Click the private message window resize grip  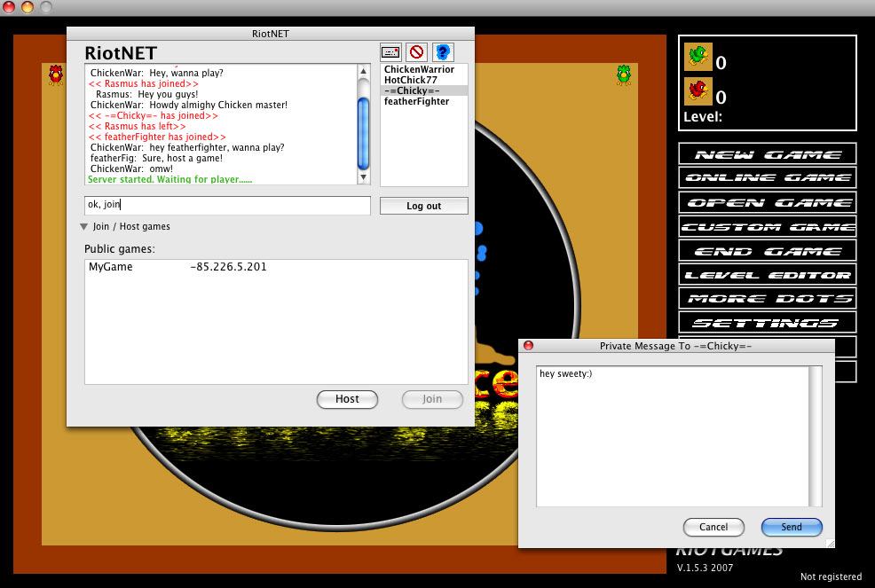(830, 543)
